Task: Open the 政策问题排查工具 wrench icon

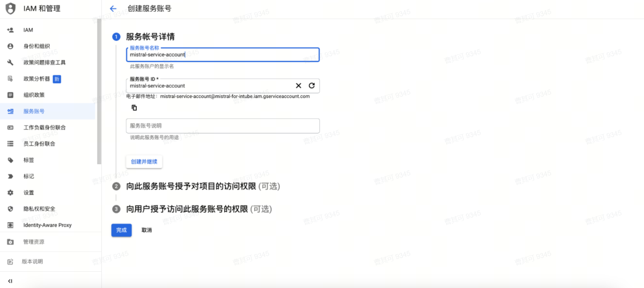Action: [x=10, y=63]
